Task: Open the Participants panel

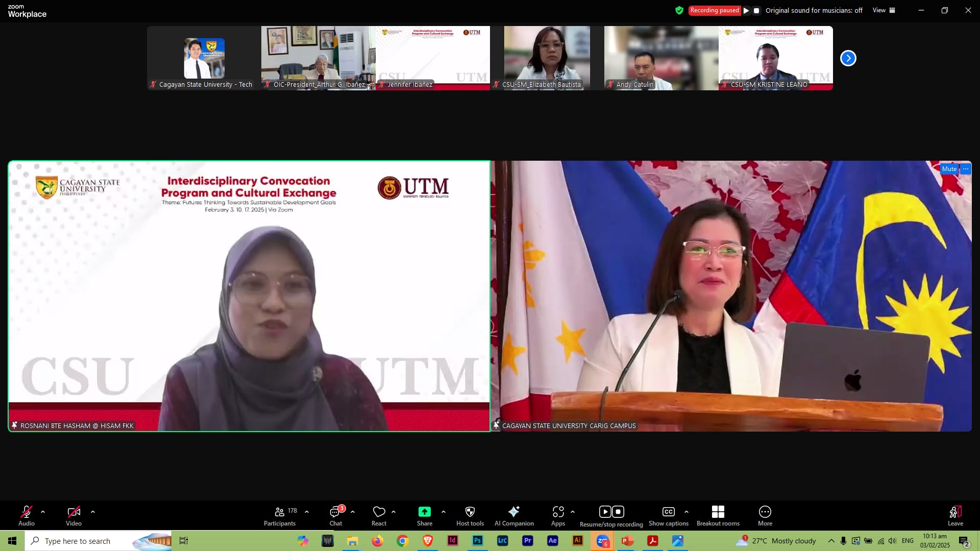Action: click(280, 515)
